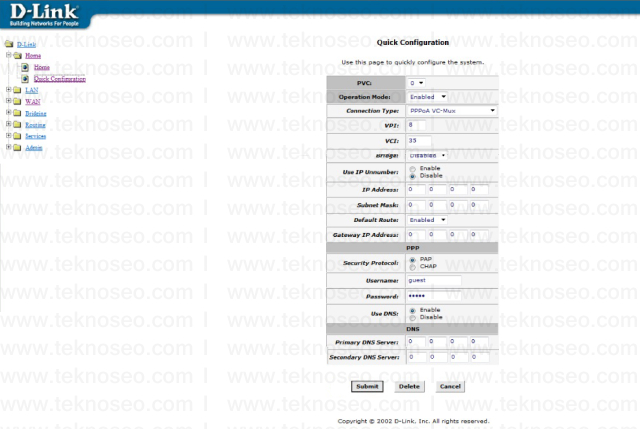Click the D-Link root folder icon
The height and width of the screenshot is (429, 640).
[9, 44]
